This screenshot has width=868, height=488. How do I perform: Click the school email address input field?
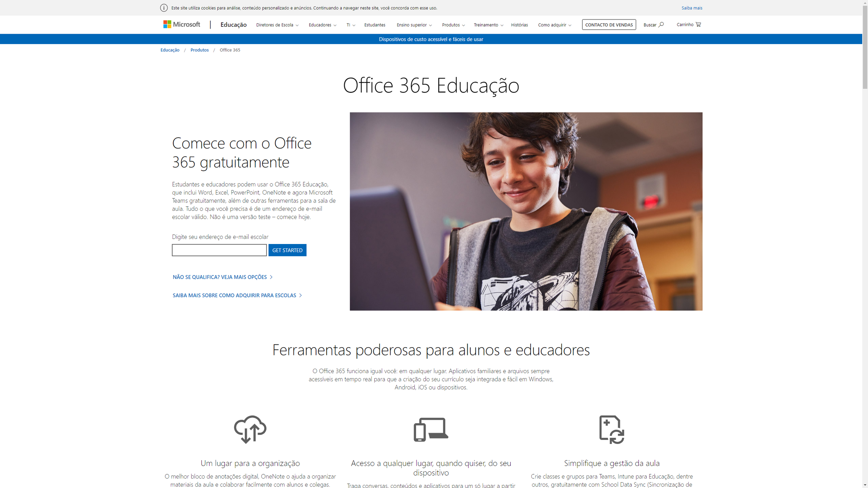[x=219, y=250]
